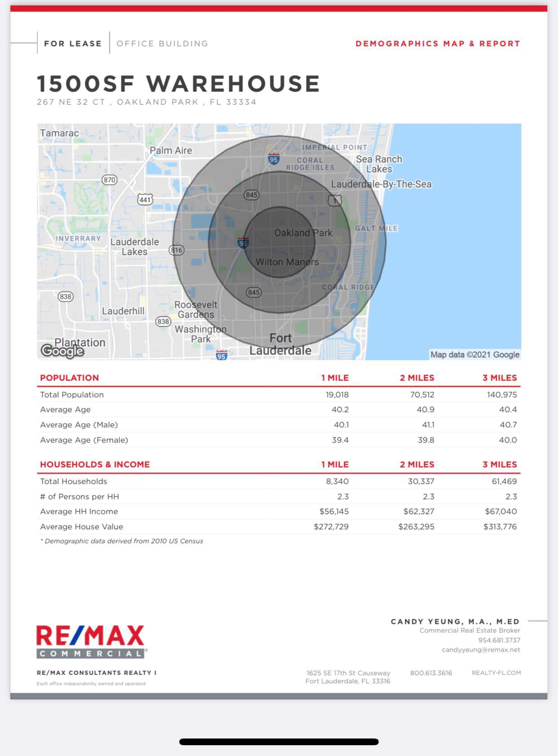
Task: Click the RE/MAX Commercial logo
Action: [91, 642]
